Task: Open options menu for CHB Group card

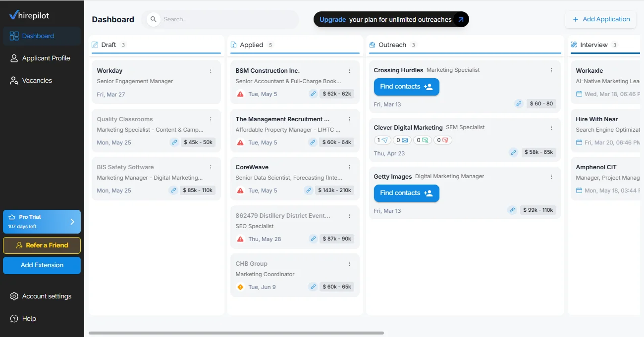Action: tap(349, 264)
